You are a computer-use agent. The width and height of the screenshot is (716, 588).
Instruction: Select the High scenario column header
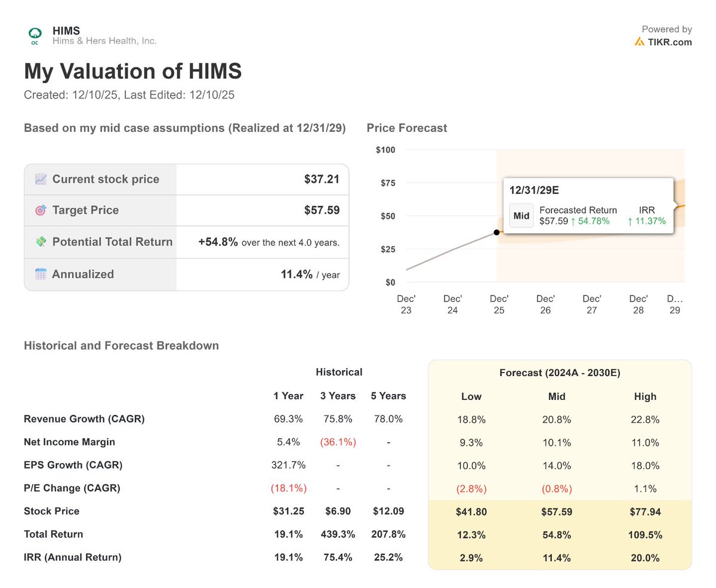pyautogui.click(x=645, y=396)
